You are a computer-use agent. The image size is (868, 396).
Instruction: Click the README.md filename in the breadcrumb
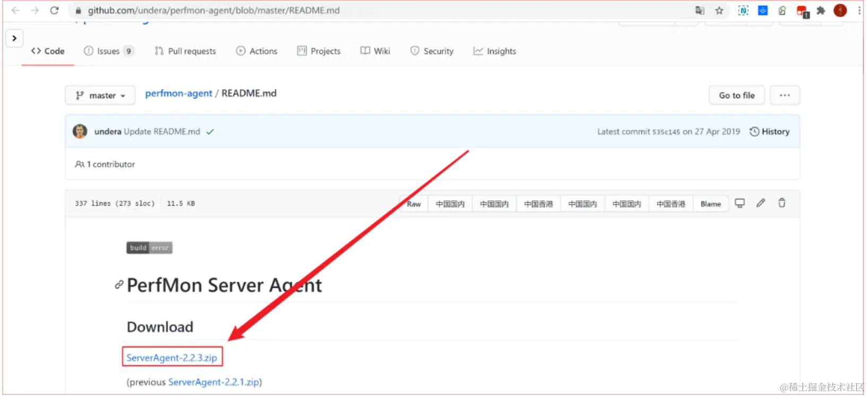tap(249, 93)
